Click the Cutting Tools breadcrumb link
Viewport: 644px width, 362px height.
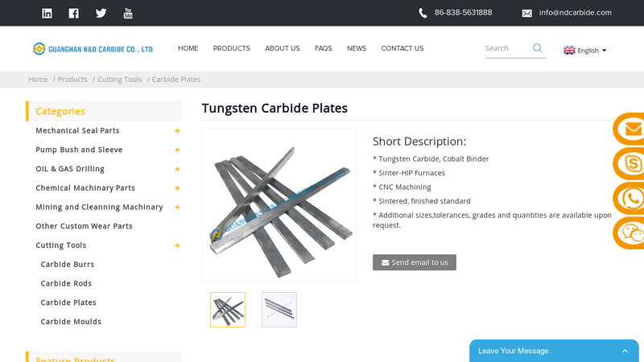(x=119, y=79)
